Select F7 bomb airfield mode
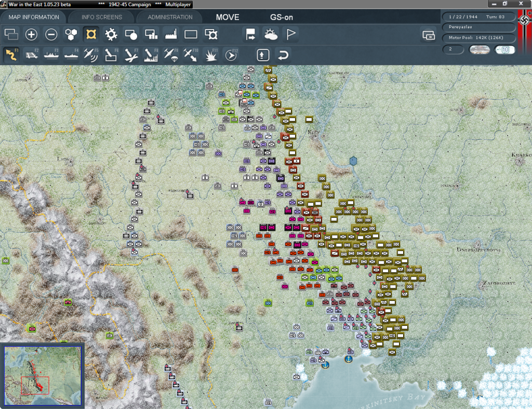This screenshot has width=532, height=409. (131, 55)
